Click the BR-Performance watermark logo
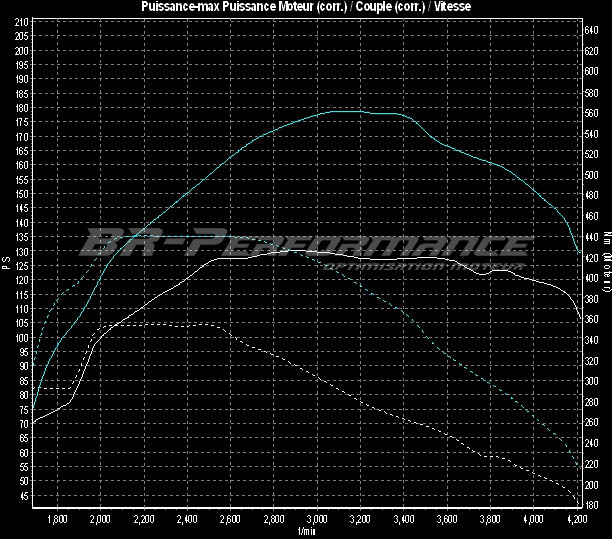 (305, 246)
